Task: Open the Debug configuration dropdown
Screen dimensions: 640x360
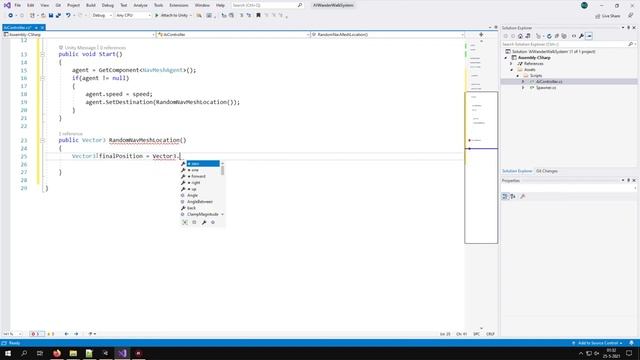Action: pyautogui.click(x=101, y=15)
